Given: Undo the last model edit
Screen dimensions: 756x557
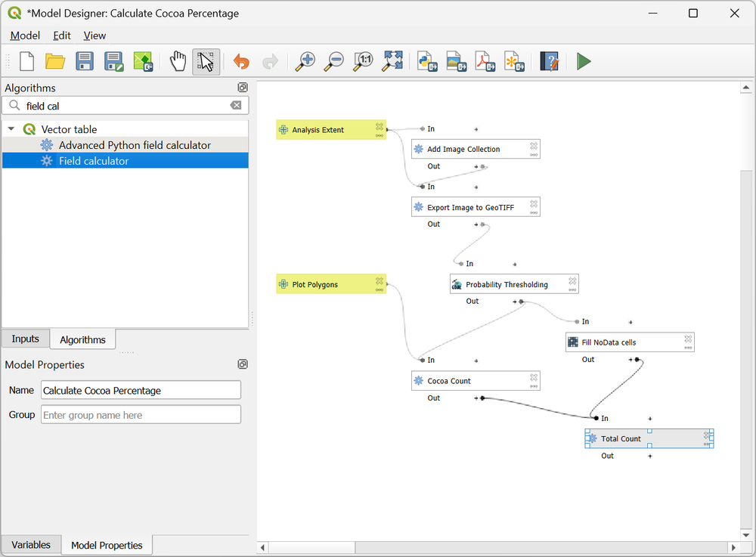Looking at the screenshot, I should point(241,62).
